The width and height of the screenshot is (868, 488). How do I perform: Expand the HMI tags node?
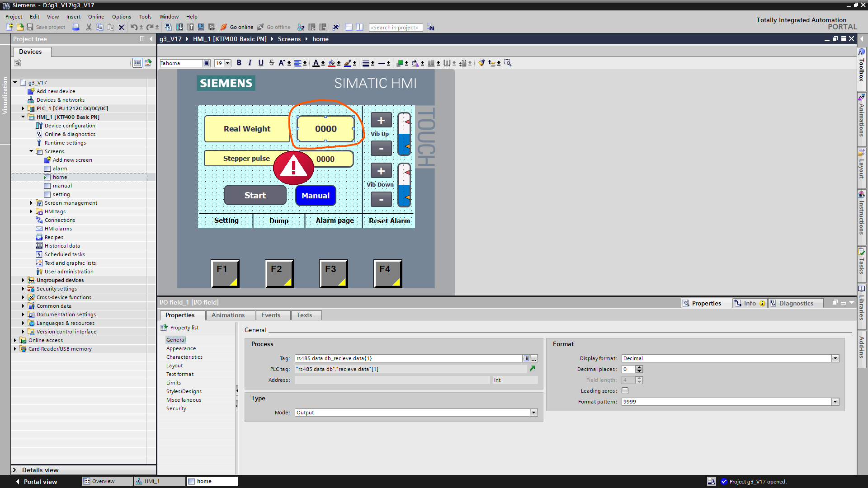tap(31, 211)
